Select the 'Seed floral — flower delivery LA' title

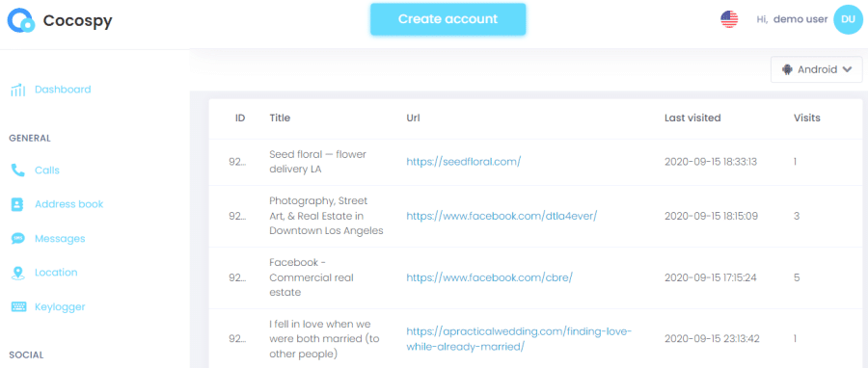[x=317, y=162]
